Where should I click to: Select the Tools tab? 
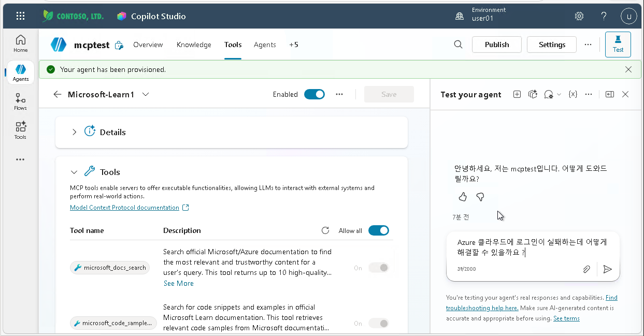coord(233,45)
